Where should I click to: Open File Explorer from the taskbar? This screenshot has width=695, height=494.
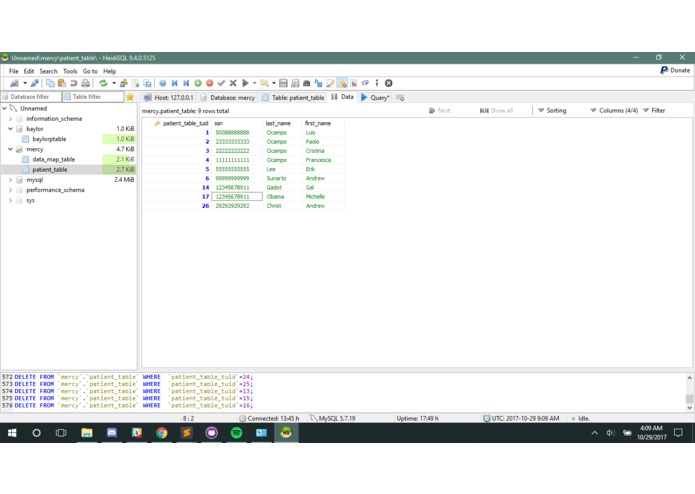click(x=87, y=433)
